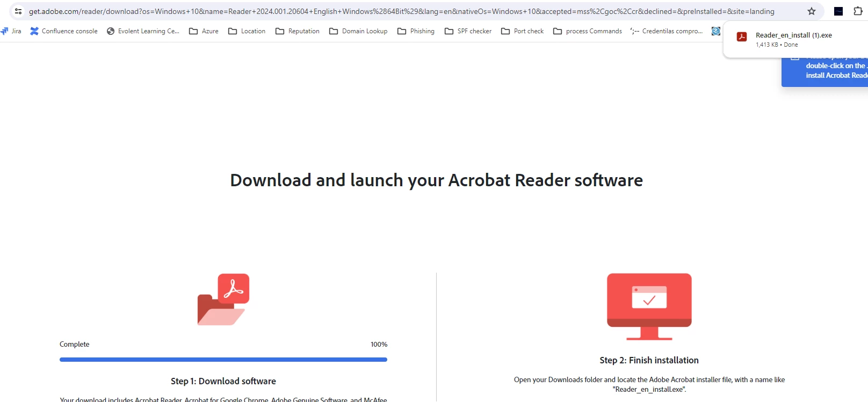The width and height of the screenshot is (868, 402).
Task: Expand the Location bookmarks folder
Action: (x=247, y=31)
